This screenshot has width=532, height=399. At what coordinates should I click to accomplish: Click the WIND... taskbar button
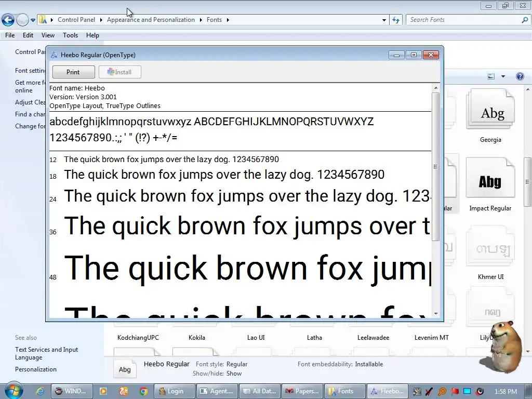click(71, 391)
